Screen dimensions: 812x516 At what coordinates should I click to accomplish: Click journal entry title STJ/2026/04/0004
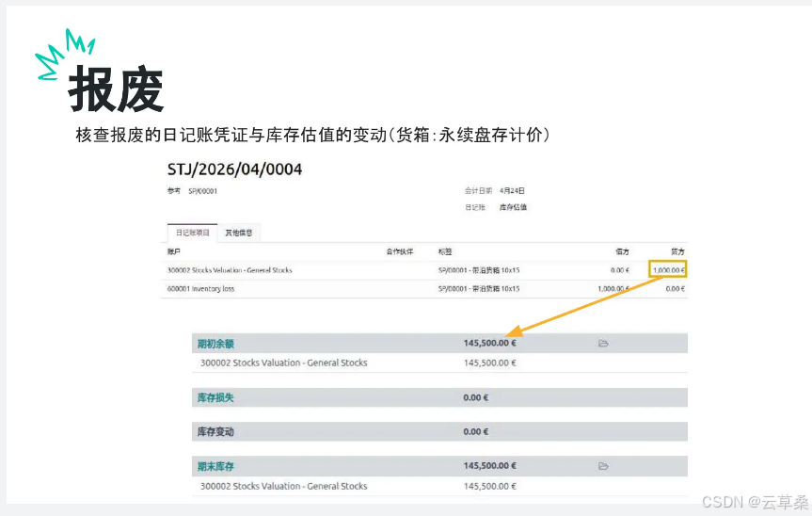234,169
